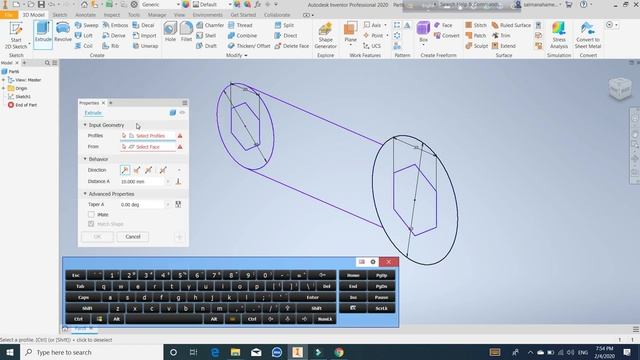Select the Decal tool
This screenshot has width=640, height=360.
[143, 25]
